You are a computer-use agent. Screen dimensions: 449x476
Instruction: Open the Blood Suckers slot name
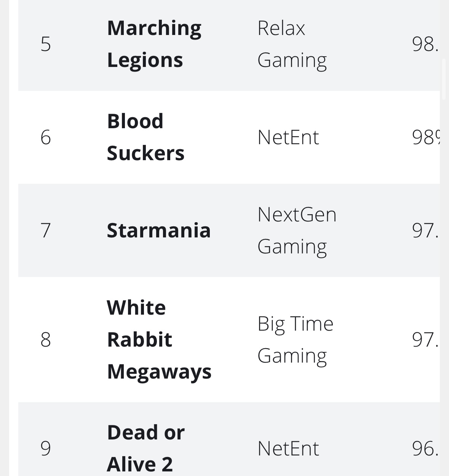pyautogui.click(x=145, y=137)
